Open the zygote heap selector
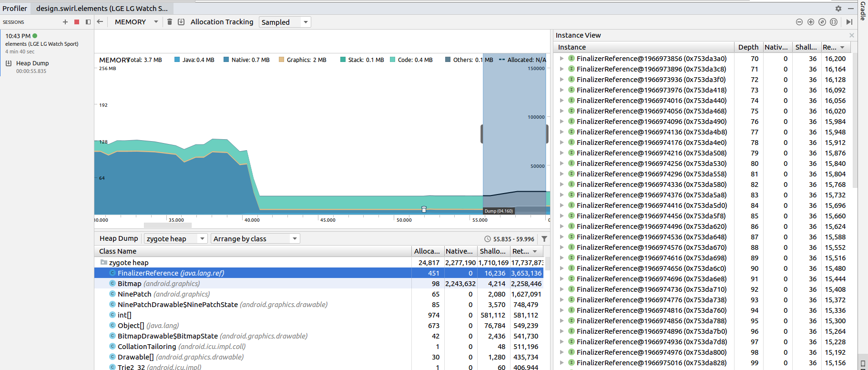This screenshot has width=868, height=370. point(175,238)
